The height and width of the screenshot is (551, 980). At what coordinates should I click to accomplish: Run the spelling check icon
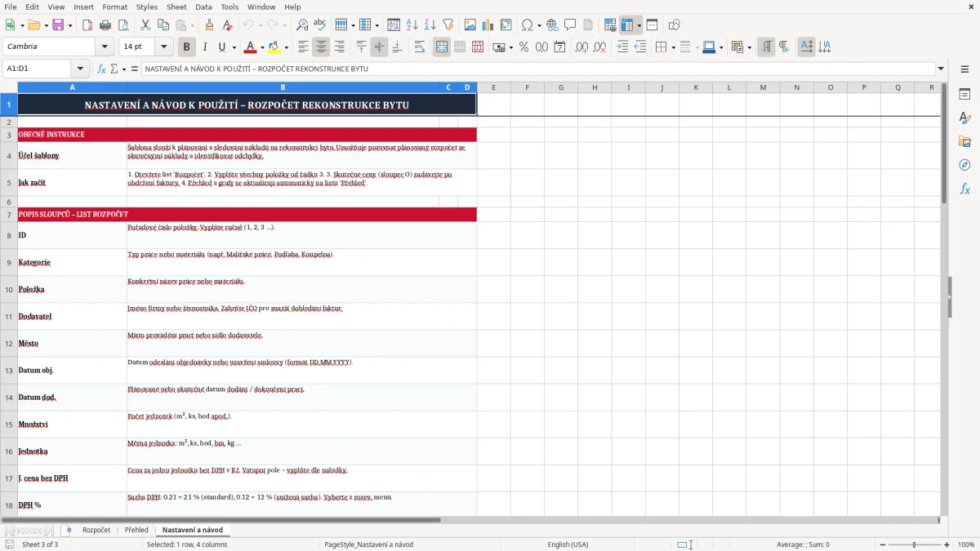(320, 25)
